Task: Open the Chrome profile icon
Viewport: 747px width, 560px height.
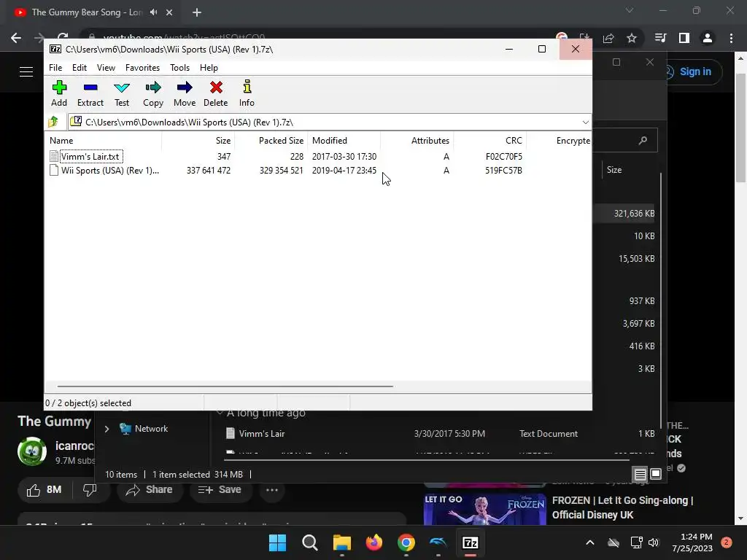Action: (x=708, y=38)
